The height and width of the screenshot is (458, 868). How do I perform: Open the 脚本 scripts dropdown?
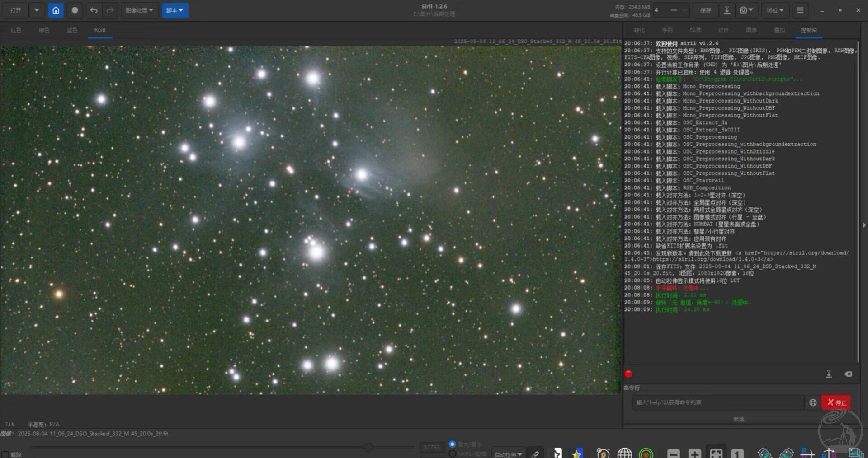point(175,10)
